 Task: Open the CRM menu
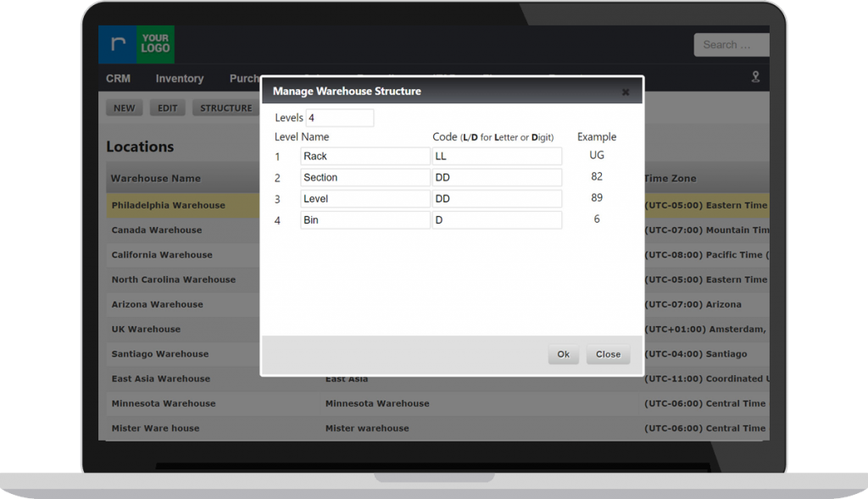(118, 79)
